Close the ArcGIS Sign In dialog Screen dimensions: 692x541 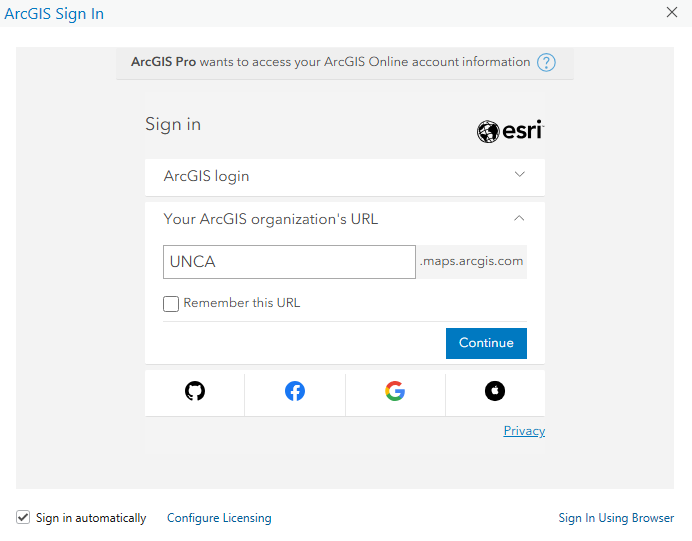click(672, 12)
